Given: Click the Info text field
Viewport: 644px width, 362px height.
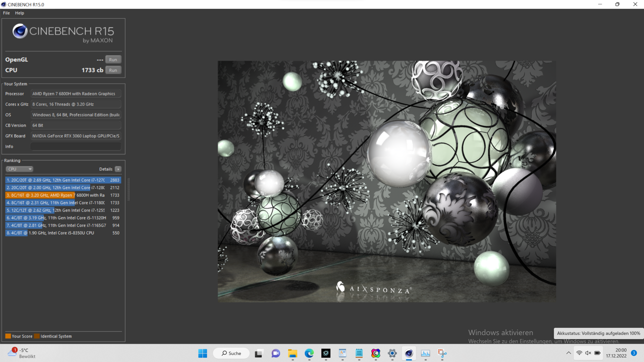Looking at the screenshot, I should coord(76,146).
